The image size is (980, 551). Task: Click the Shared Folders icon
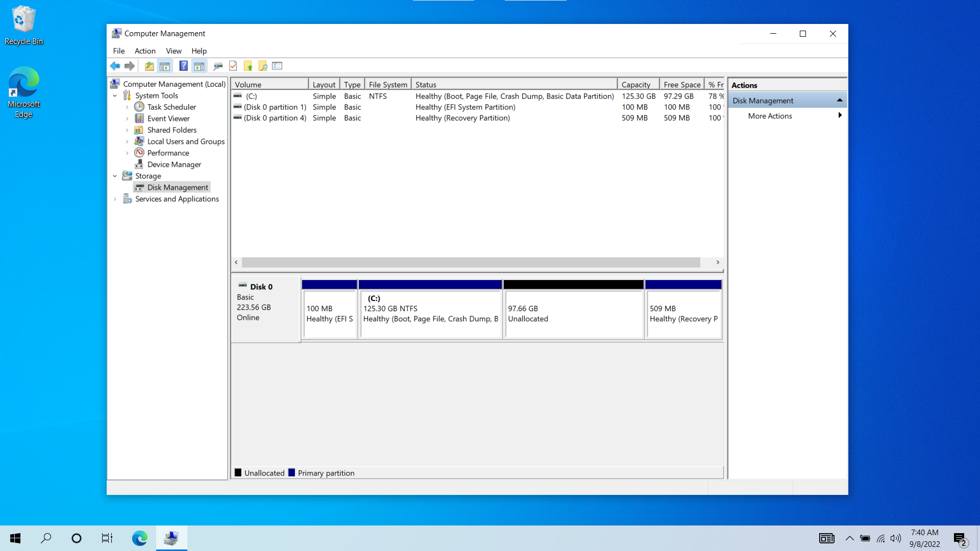(x=139, y=129)
